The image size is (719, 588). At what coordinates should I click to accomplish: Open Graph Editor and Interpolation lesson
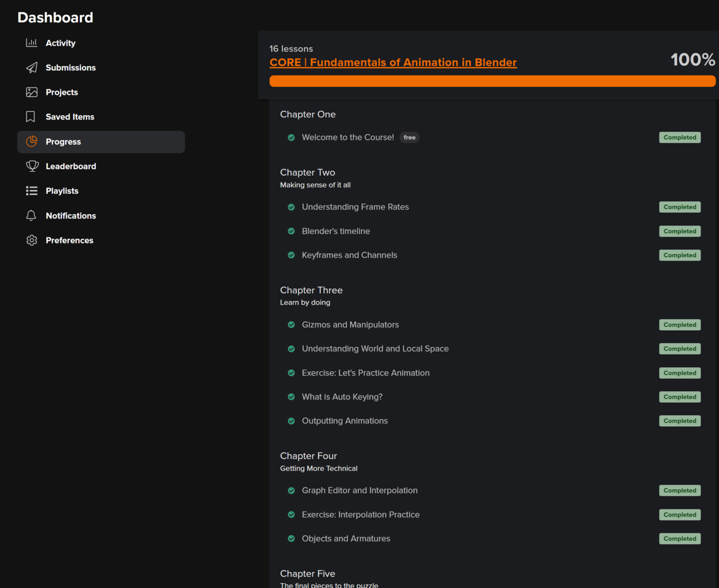pos(359,490)
